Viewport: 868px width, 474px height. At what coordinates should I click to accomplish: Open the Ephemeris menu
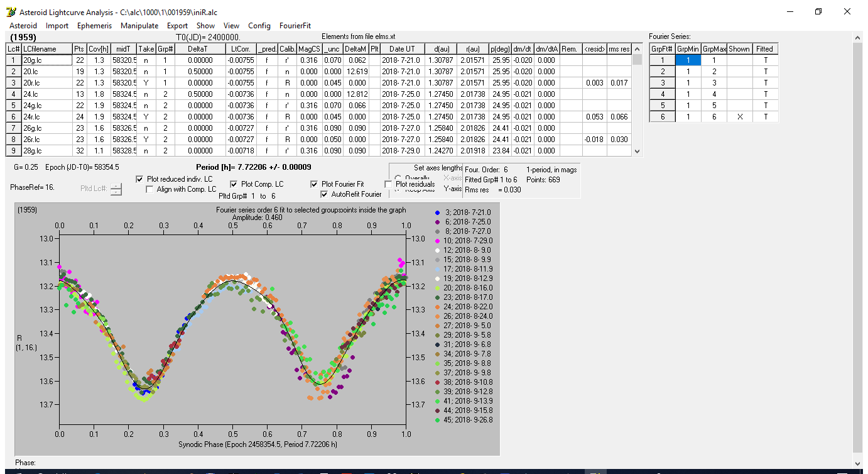(x=95, y=26)
